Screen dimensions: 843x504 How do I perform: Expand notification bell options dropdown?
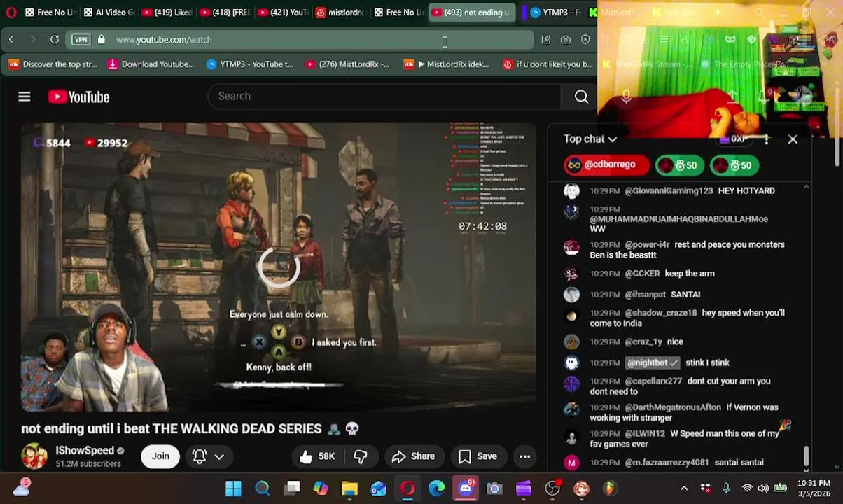219,456
